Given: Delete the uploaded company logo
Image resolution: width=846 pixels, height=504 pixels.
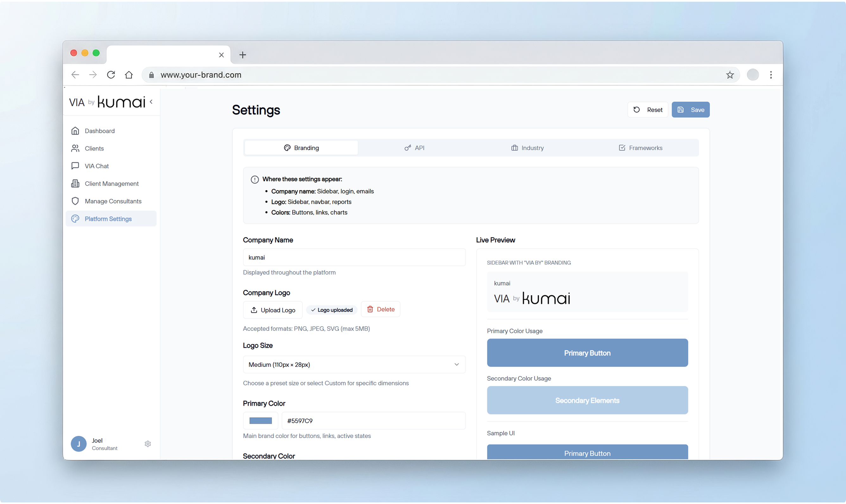Looking at the screenshot, I should [380, 309].
